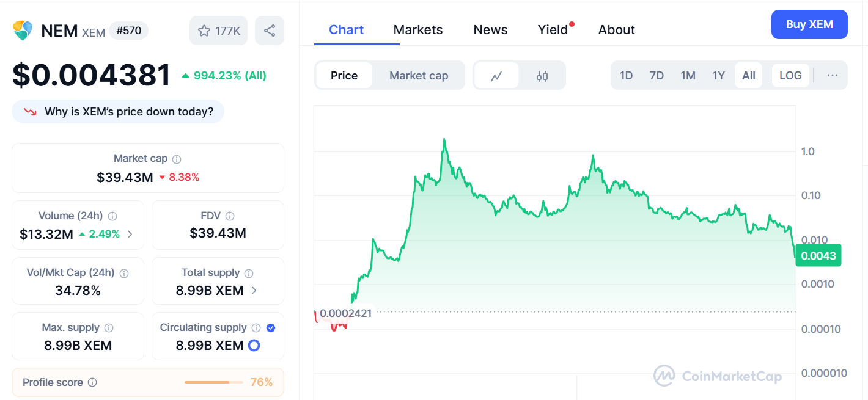Click the 0.0043 current price tag on chart
Image resolution: width=868 pixels, height=400 pixels.
pos(818,255)
